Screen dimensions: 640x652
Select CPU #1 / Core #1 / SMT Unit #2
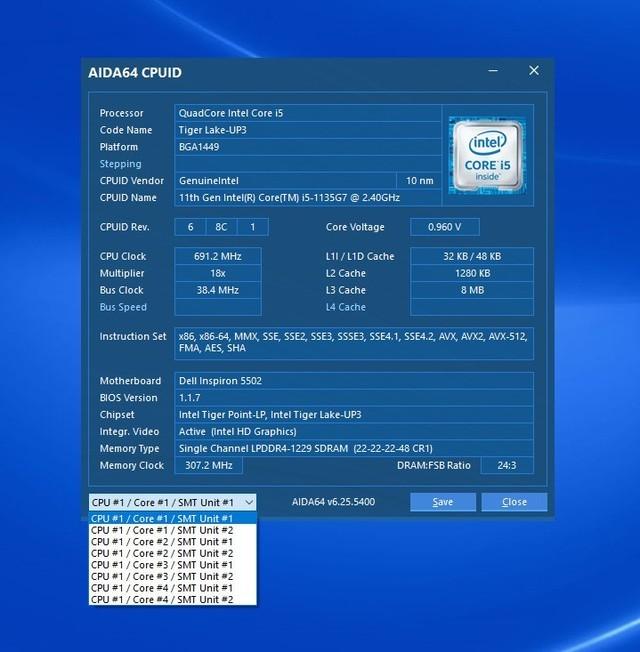tap(173, 530)
